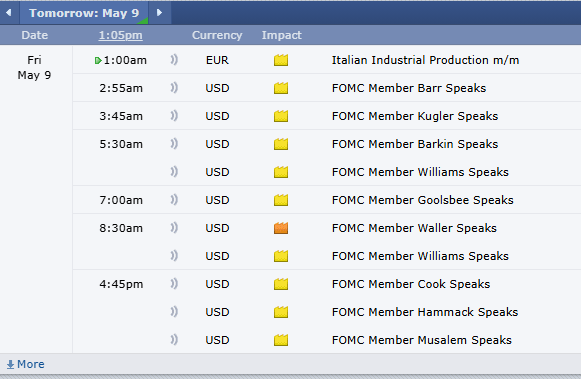This screenshot has width=581, height=379.
Task: Click the Impact column header
Action: (282, 35)
